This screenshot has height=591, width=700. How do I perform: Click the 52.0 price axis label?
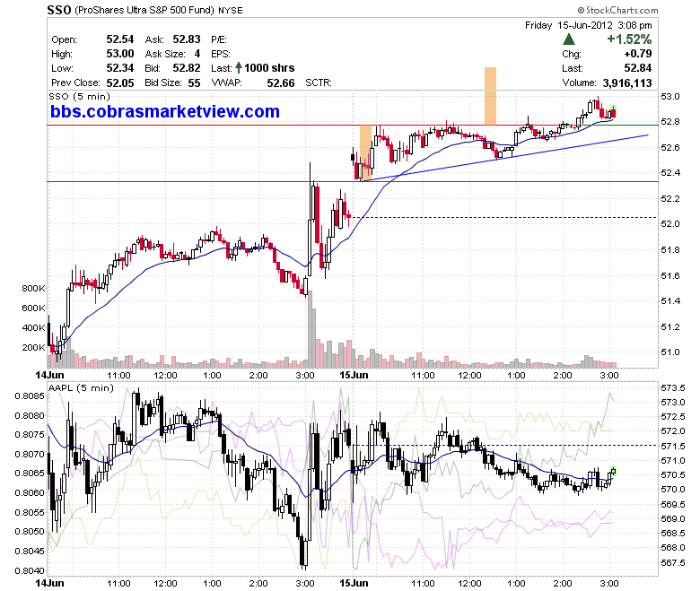pyautogui.click(x=670, y=224)
